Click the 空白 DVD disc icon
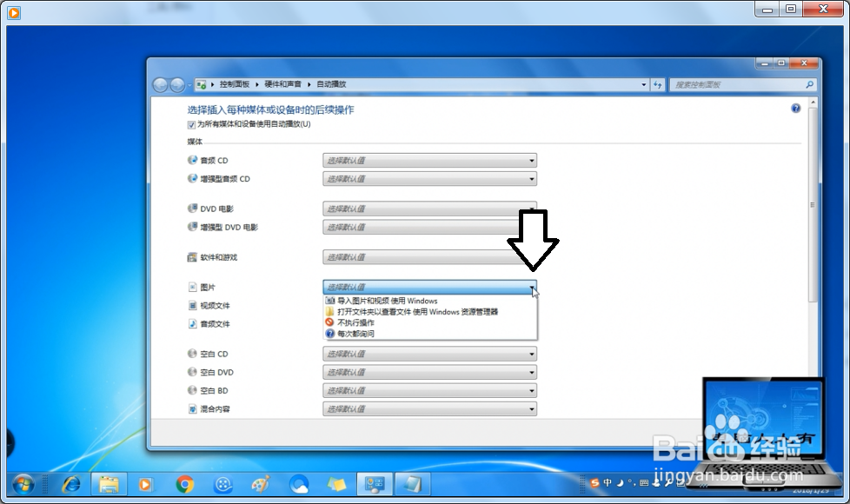This screenshot has height=504, width=850. [192, 372]
